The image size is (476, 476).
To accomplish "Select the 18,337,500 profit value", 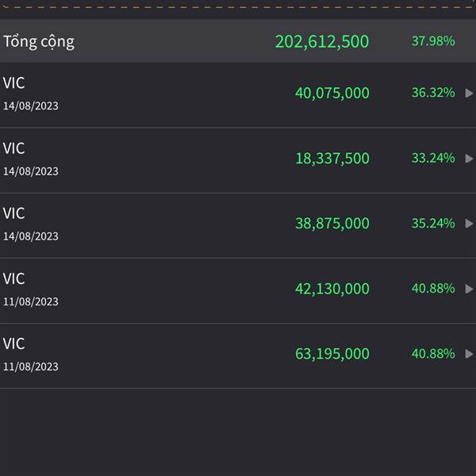I will pos(332,159).
